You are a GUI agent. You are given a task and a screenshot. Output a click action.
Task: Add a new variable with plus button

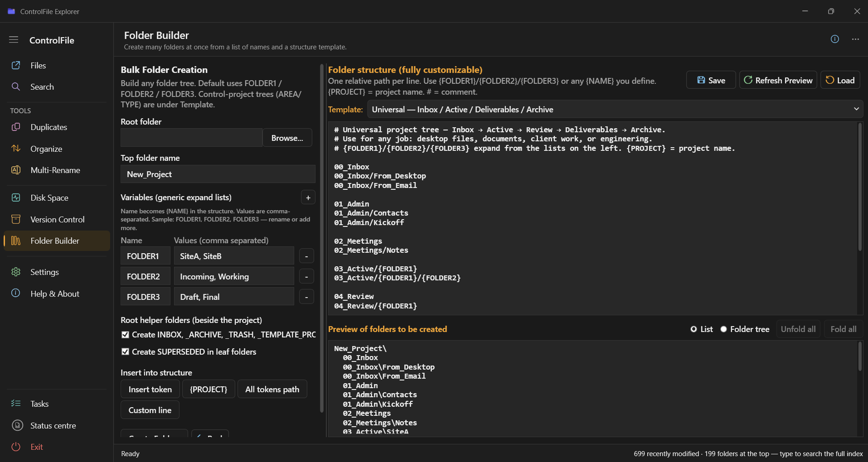[x=308, y=197]
